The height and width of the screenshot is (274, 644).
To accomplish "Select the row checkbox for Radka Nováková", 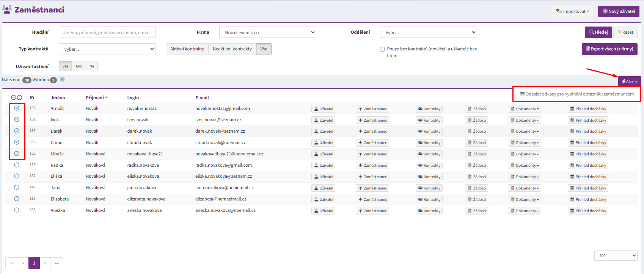I will tap(17, 165).
